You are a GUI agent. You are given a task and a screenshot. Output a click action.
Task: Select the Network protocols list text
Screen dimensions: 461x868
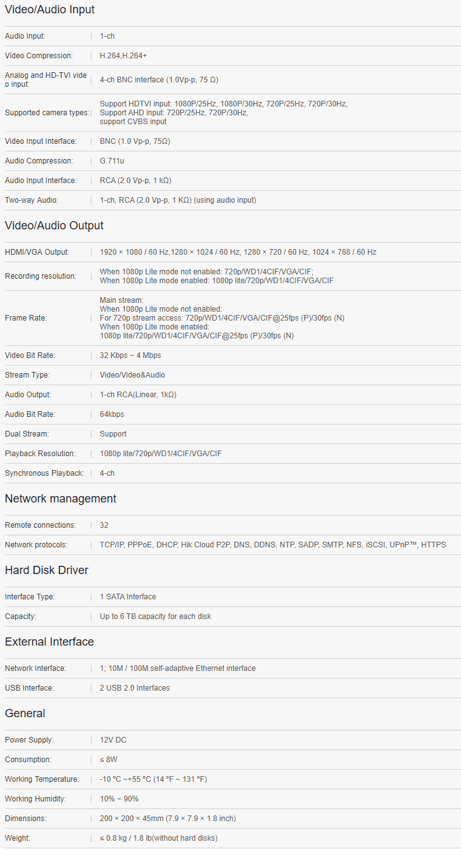[272, 545]
